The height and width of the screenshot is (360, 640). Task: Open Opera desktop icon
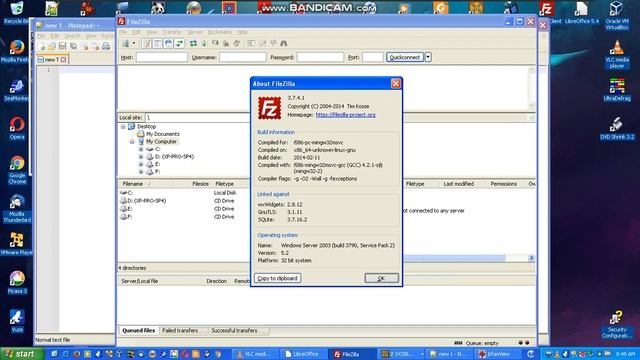17,128
